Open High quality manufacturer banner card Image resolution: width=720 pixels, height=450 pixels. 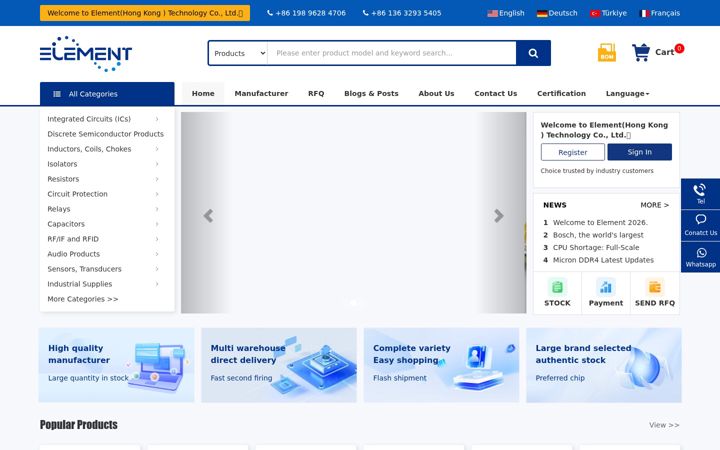[117, 365]
